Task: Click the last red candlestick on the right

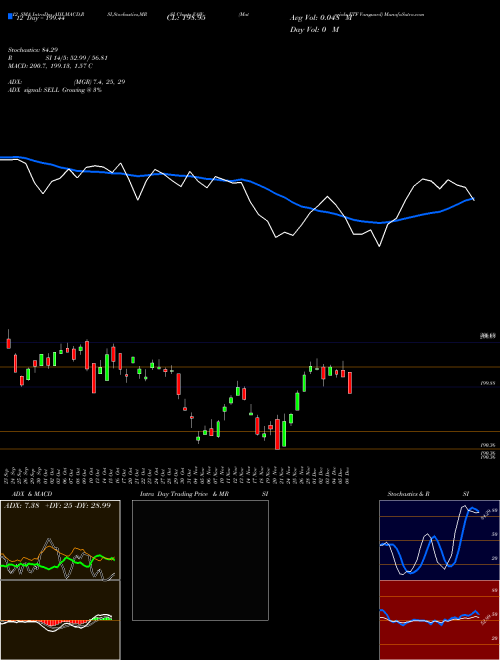Action: tap(349, 383)
